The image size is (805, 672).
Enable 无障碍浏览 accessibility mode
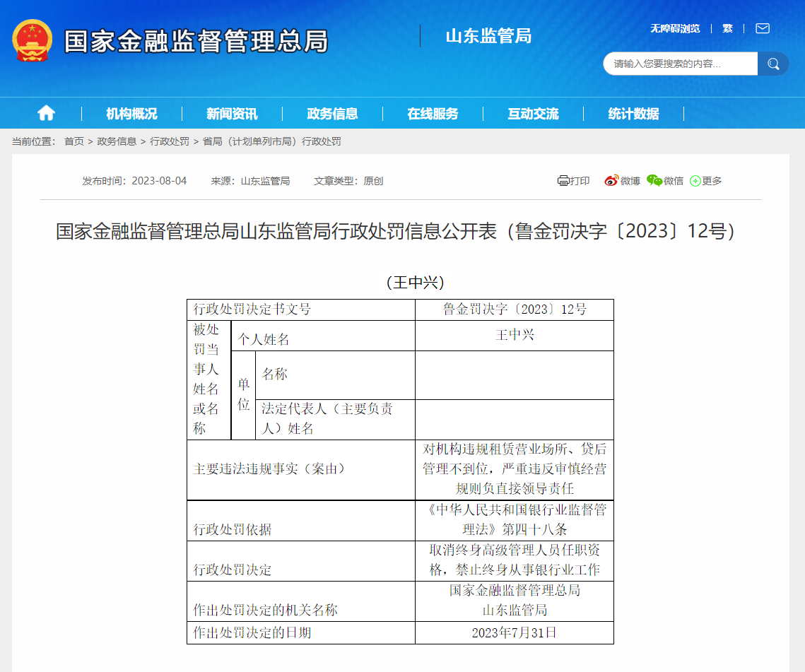point(675,28)
